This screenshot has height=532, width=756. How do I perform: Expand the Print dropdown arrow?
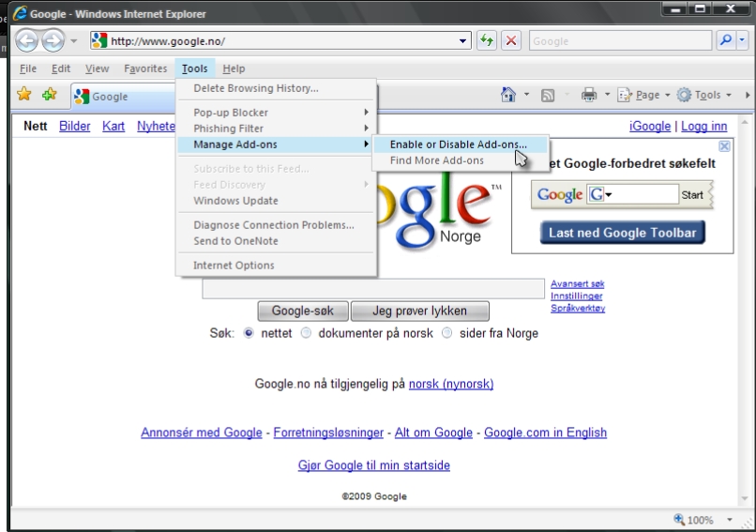click(607, 95)
